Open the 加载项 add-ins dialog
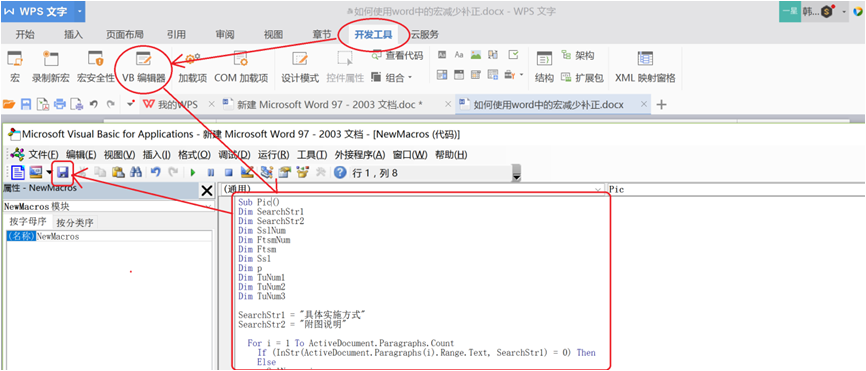The width and height of the screenshot is (866, 371). coord(192,67)
